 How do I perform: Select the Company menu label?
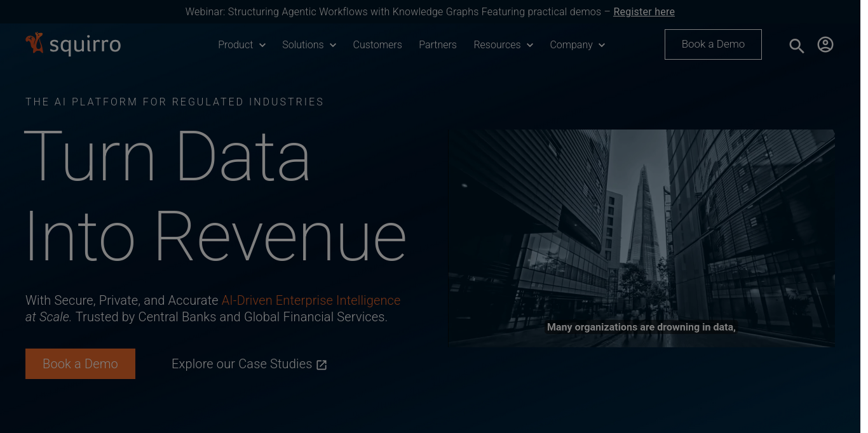(571, 45)
